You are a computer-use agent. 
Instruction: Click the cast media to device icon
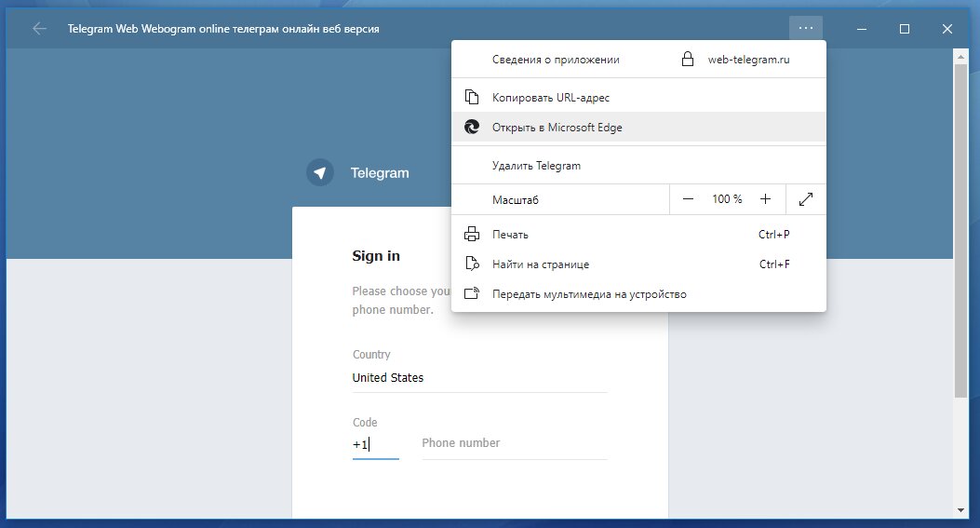(472, 293)
